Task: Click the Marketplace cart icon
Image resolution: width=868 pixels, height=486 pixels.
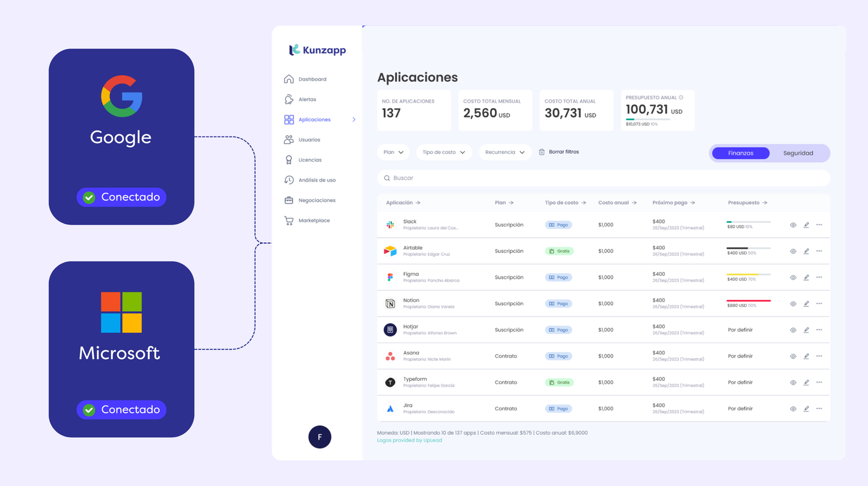Action: 289,220
